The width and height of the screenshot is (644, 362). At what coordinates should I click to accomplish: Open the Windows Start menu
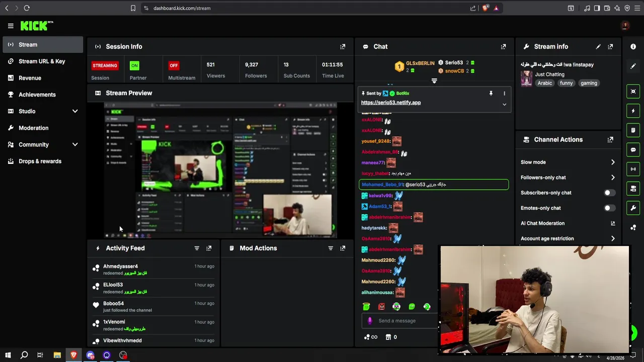pyautogui.click(x=8, y=355)
